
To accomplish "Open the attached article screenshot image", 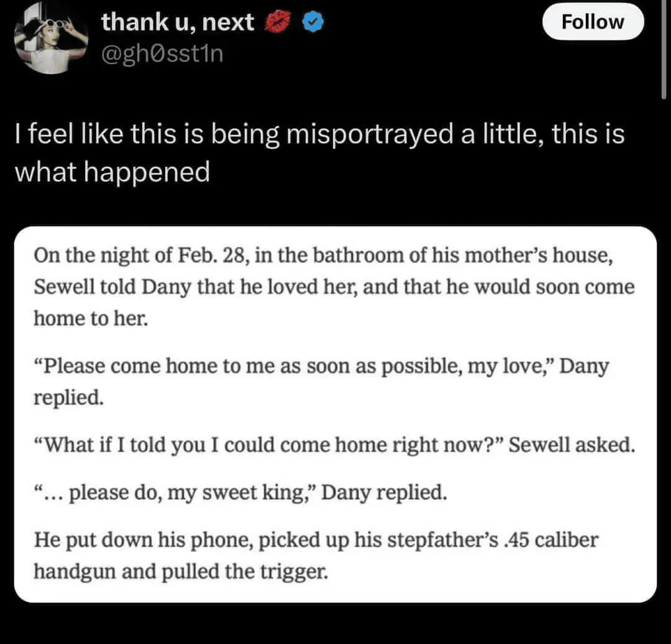I will click(335, 414).
